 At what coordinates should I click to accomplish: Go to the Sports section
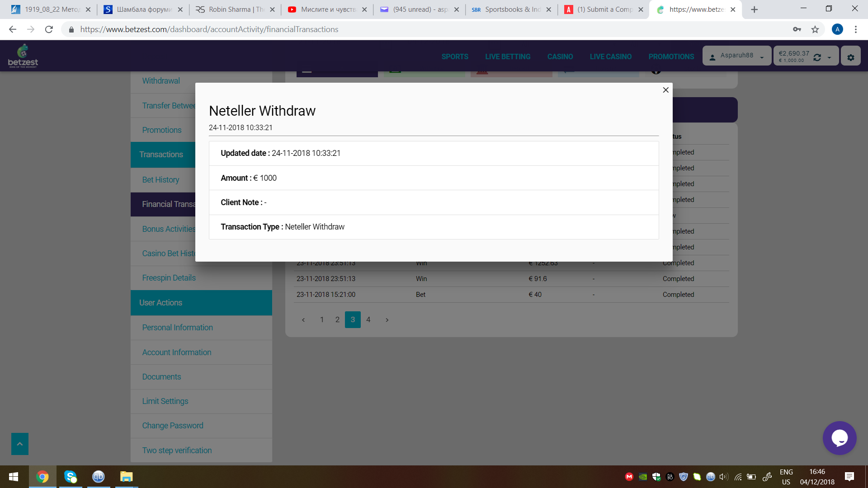click(x=455, y=56)
